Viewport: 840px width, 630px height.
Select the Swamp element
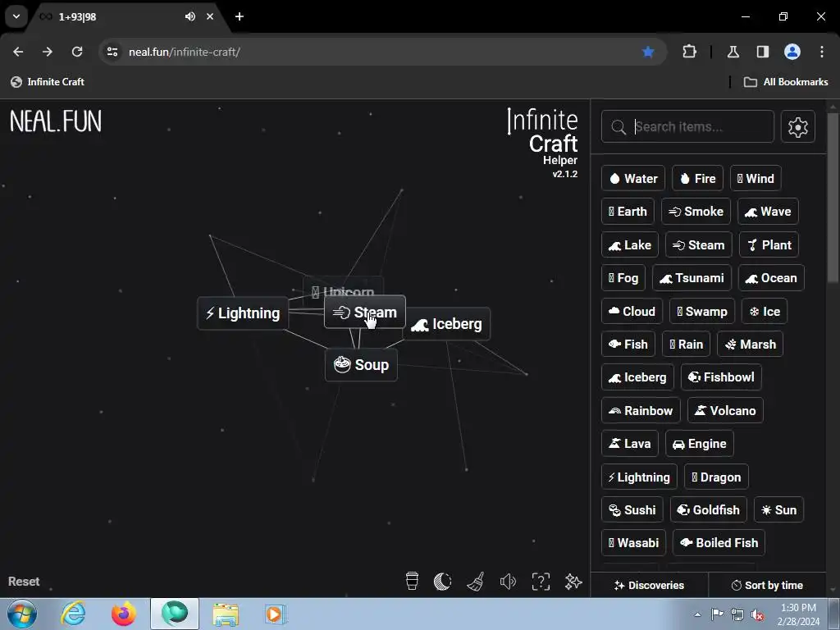click(x=702, y=311)
